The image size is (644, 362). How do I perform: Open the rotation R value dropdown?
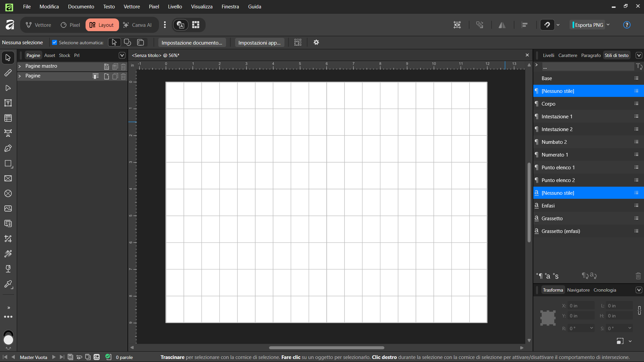[591, 328]
